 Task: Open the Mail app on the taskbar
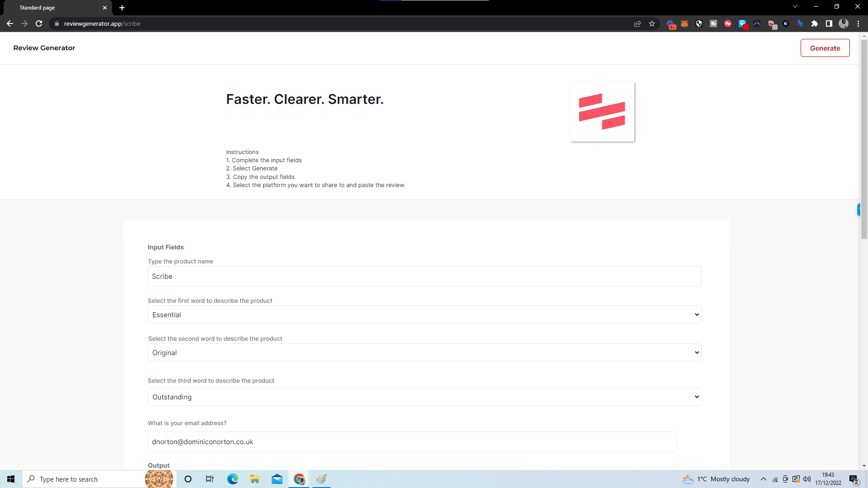pos(277,479)
